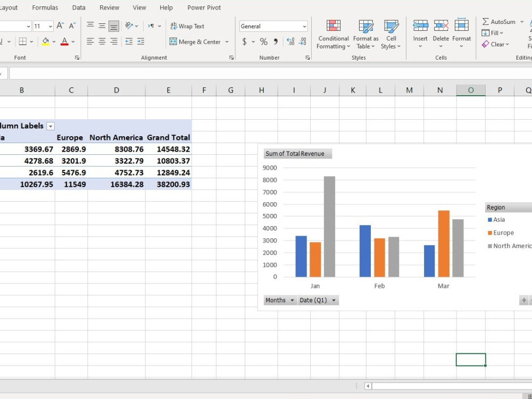The height and width of the screenshot is (399, 532).
Task: Open the font color dropdown arrow
Action: 73,41
